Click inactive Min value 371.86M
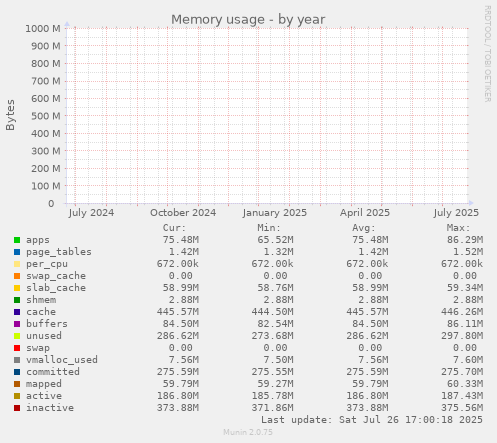 (x=272, y=408)
